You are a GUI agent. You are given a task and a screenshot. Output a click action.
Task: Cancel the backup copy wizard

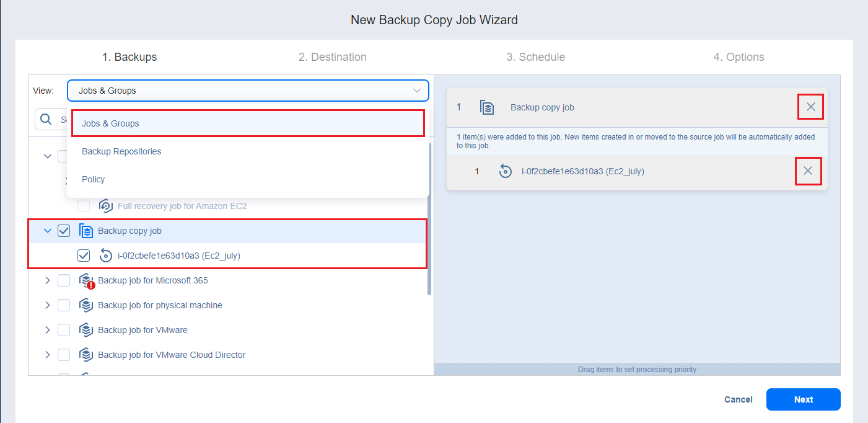click(738, 399)
